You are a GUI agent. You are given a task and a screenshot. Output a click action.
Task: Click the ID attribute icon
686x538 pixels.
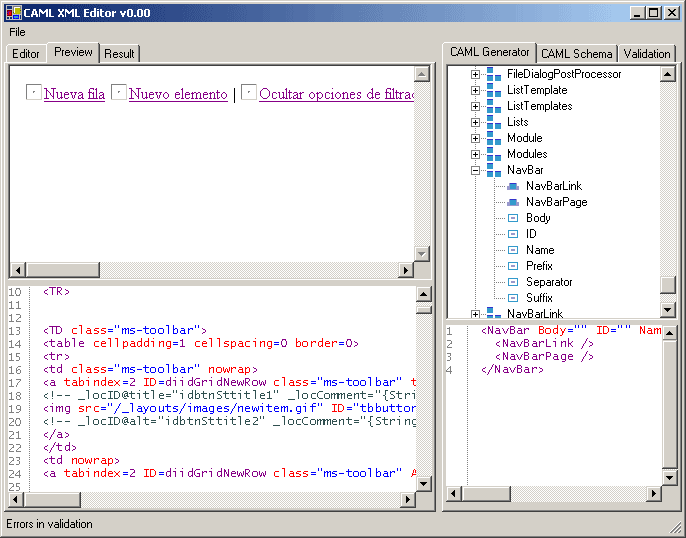pyautogui.click(x=513, y=234)
